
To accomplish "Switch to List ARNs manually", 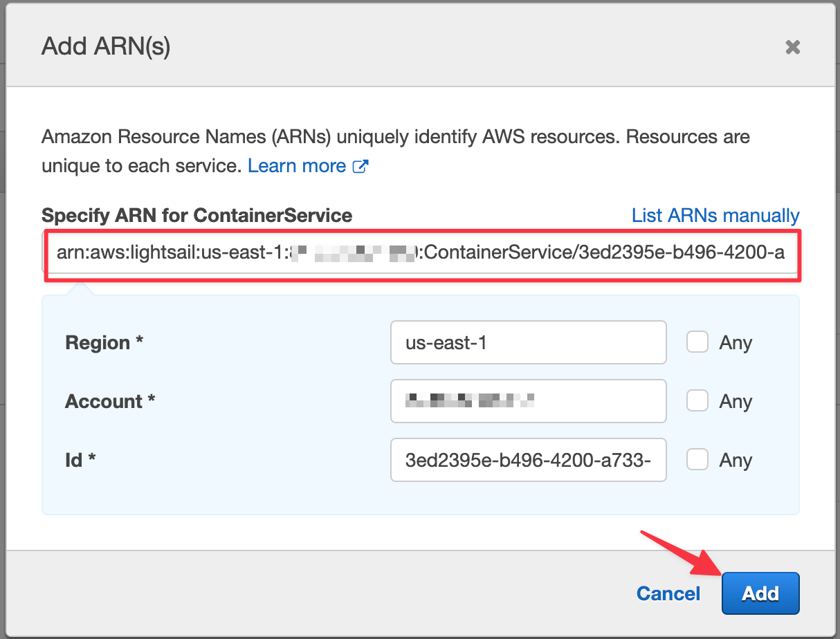I will tap(715, 215).
